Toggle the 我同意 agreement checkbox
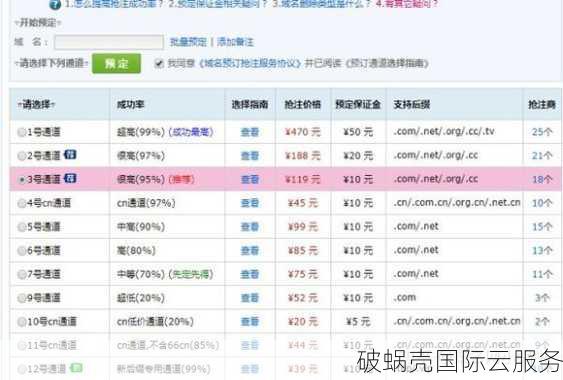The width and height of the screenshot is (563, 380). [159, 64]
